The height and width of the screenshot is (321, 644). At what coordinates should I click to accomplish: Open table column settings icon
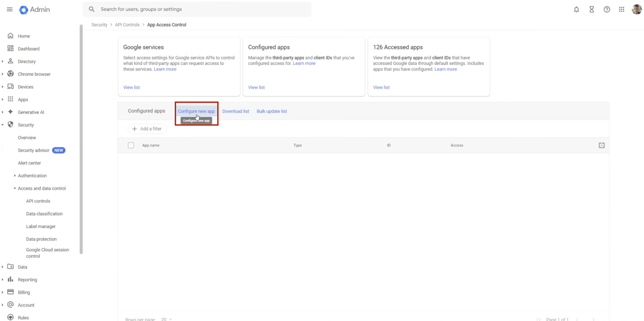[601, 145]
